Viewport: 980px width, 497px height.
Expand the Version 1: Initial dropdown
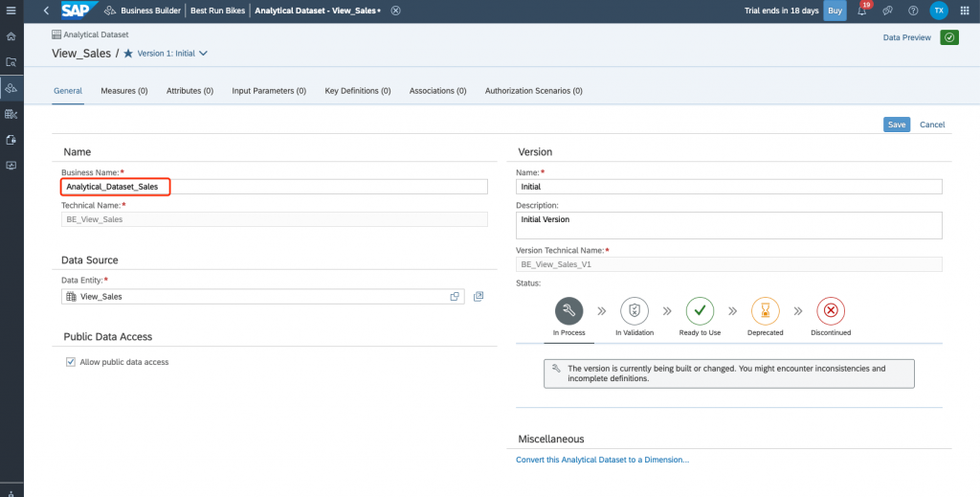point(203,54)
